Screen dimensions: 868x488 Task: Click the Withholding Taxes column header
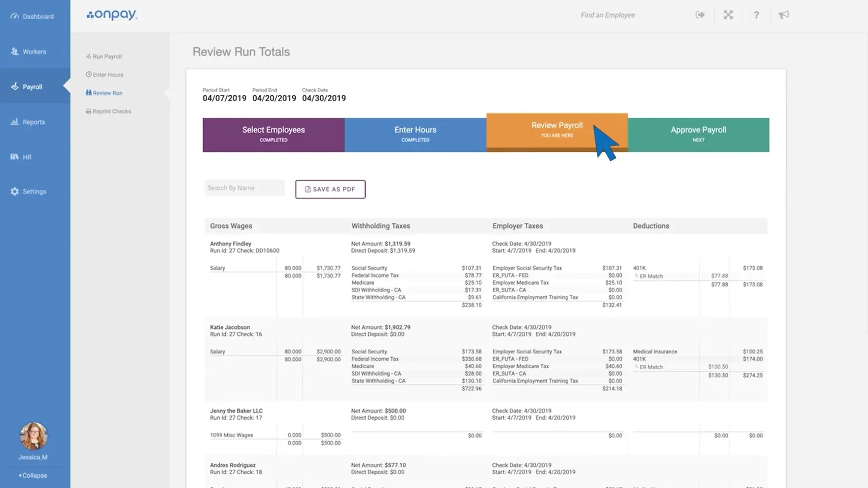click(381, 226)
